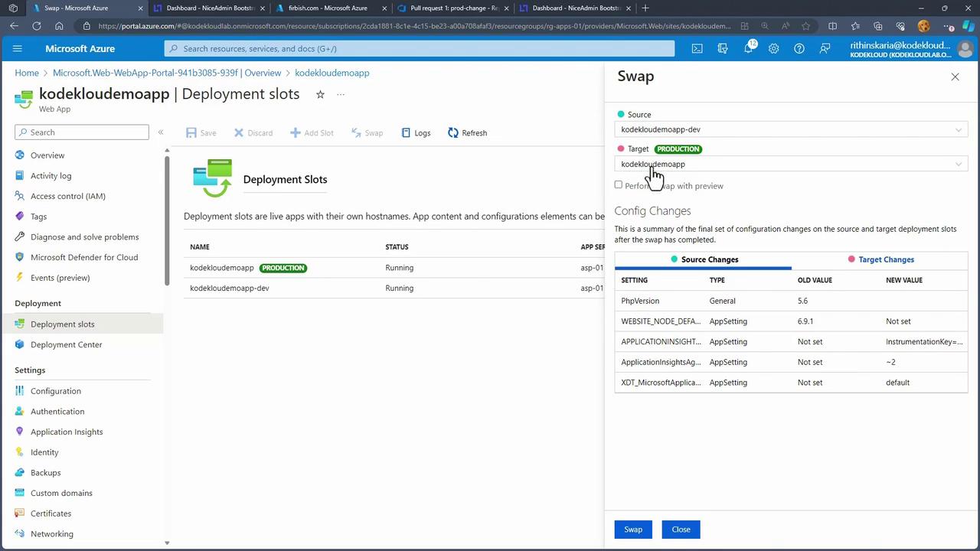
Task: Favorite the page with the star icon
Action: pos(320,94)
